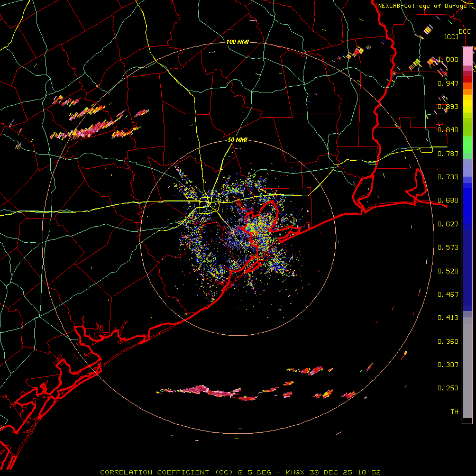Pick the pink segment of the color bar
Image resolution: width=476 pixels, height=476 pixels.
(x=467, y=56)
